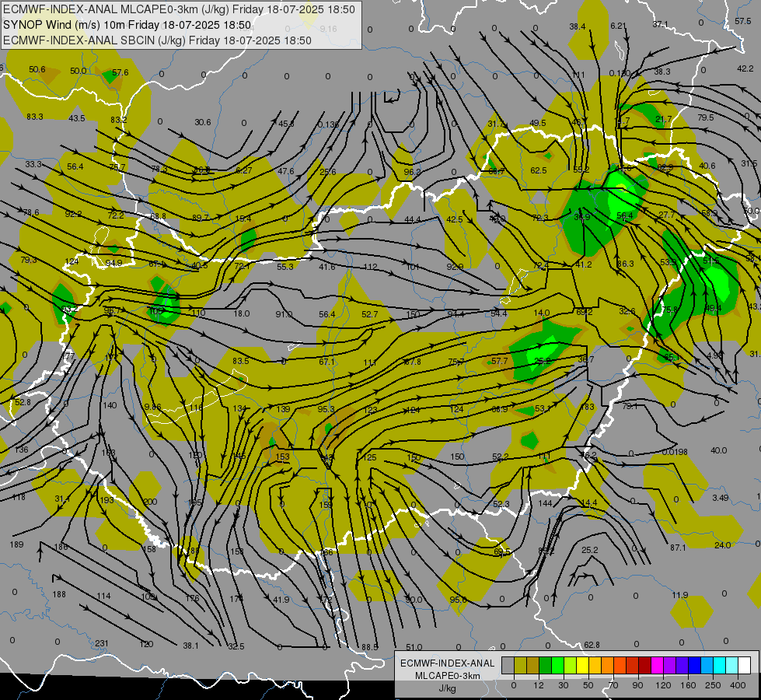Click the '3.49' value on the map

point(721,498)
